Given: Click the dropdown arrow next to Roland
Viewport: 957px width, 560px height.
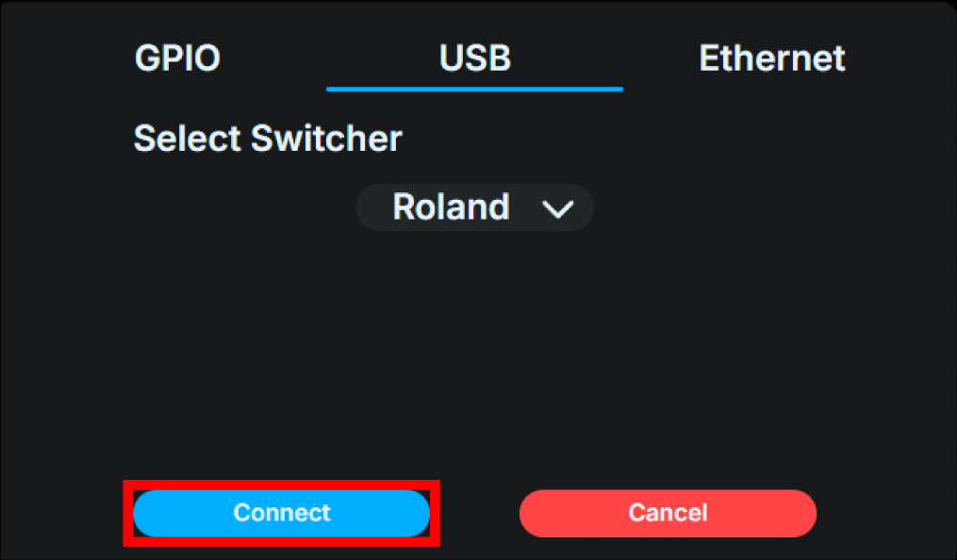Looking at the screenshot, I should (558, 208).
